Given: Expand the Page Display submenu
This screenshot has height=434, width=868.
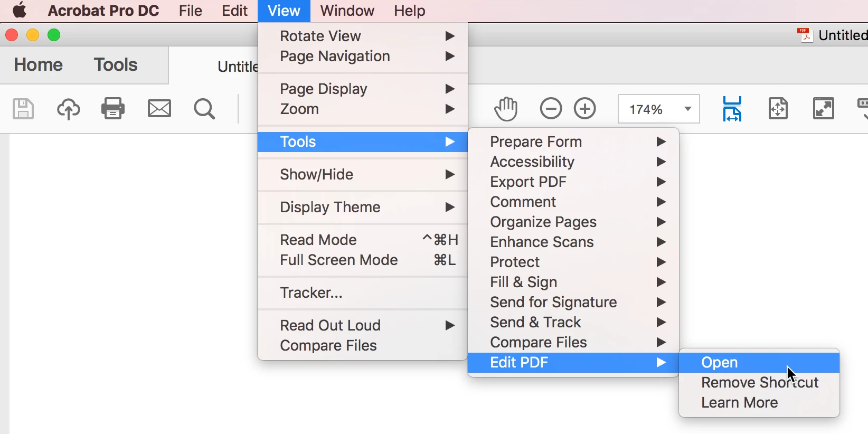Looking at the screenshot, I should pyautogui.click(x=363, y=89).
